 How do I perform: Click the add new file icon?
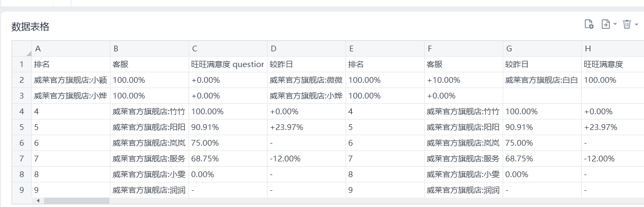[589, 24]
